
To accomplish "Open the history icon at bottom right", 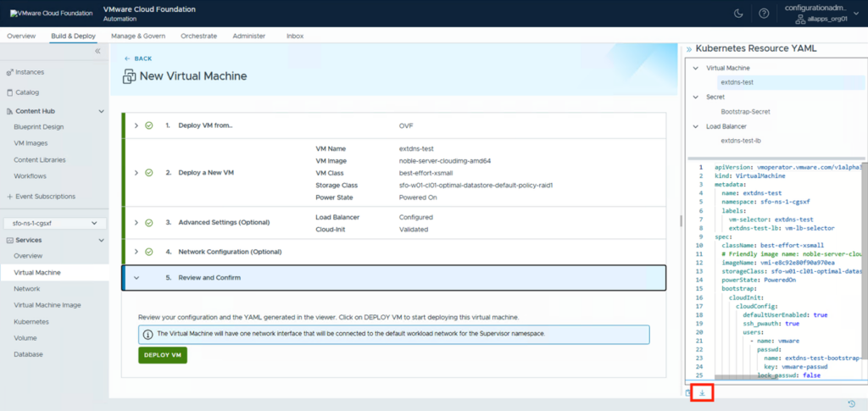I will [851, 403].
